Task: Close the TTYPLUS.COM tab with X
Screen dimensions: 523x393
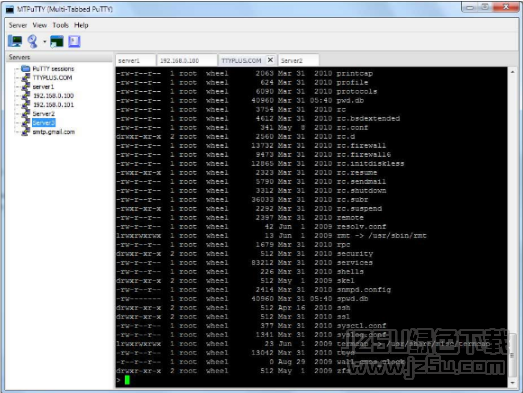Action: (271, 60)
